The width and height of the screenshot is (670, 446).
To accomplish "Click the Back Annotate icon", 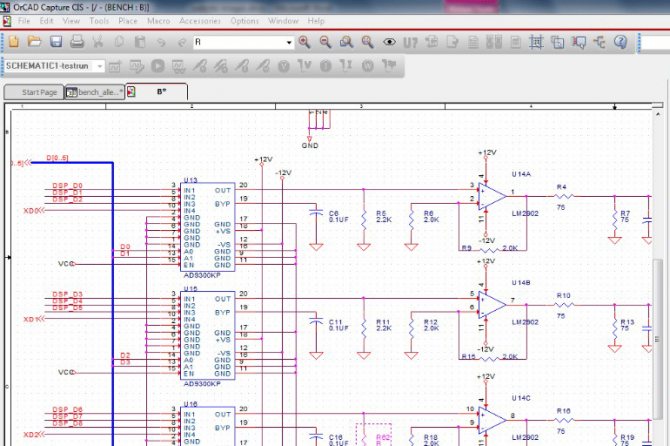I will pyautogui.click(x=432, y=42).
